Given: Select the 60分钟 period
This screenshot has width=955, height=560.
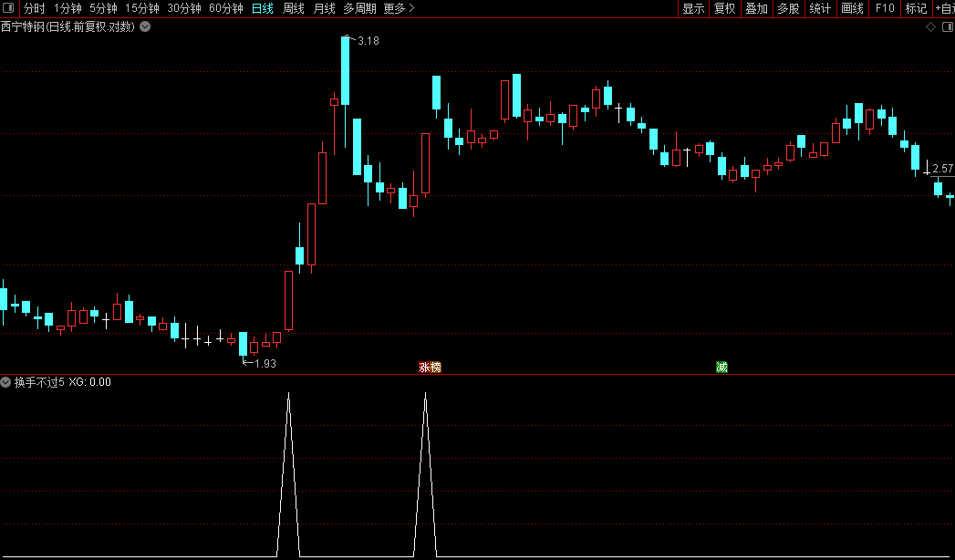Looking at the screenshot, I should tap(226, 8).
